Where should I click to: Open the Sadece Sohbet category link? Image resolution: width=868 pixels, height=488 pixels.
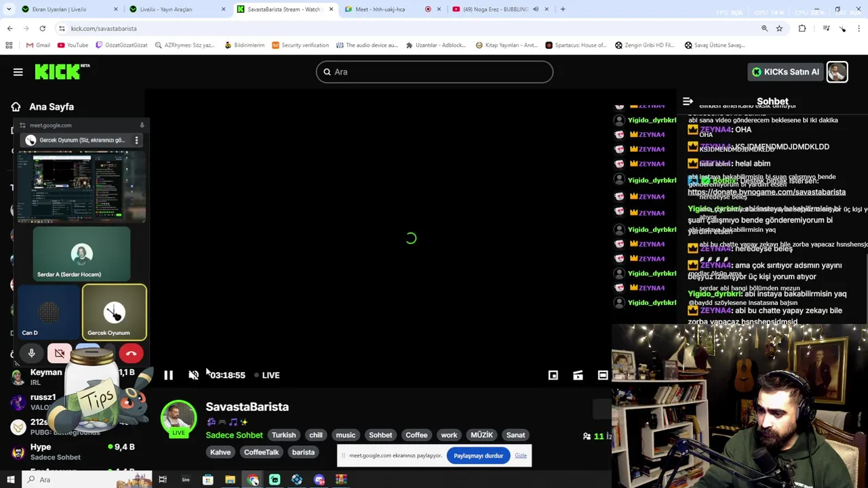(234, 435)
